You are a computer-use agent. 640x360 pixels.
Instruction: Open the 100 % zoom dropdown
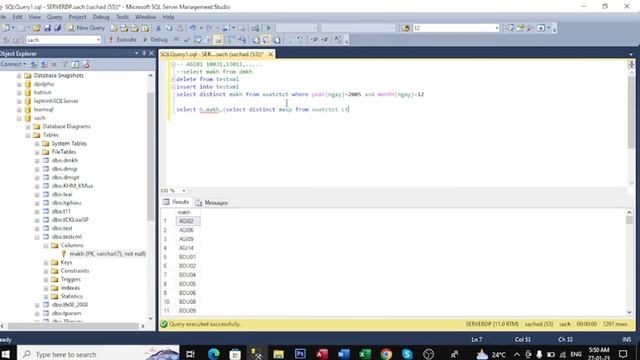pos(184,191)
